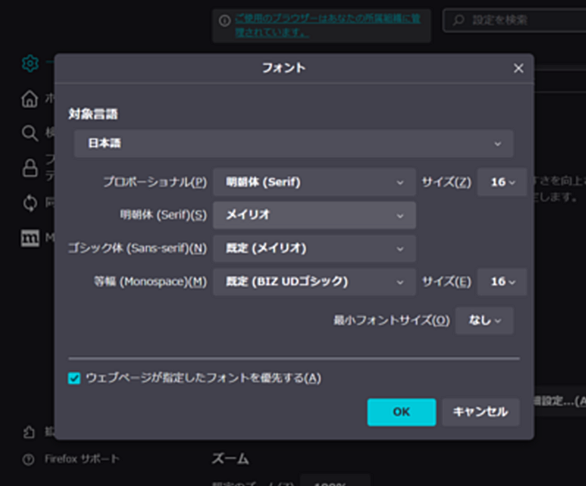Open Firefox サポート help link
Screen dimensions: 586x486
[81, 459]
